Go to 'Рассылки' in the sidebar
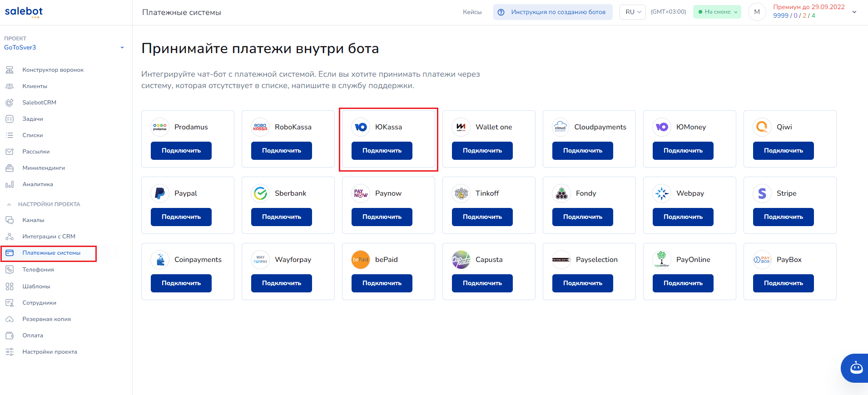The image size is (868, 395). pyautogui.click(x=36, y=152)
